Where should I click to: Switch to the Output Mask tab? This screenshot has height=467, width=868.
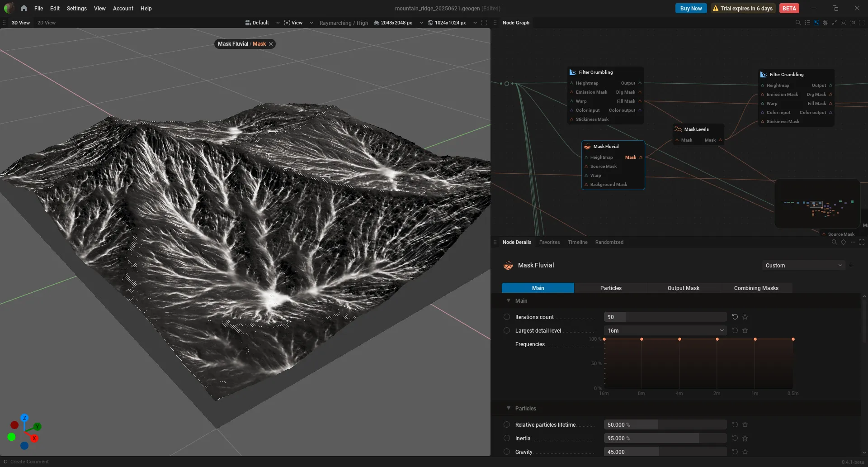point(683,288)
